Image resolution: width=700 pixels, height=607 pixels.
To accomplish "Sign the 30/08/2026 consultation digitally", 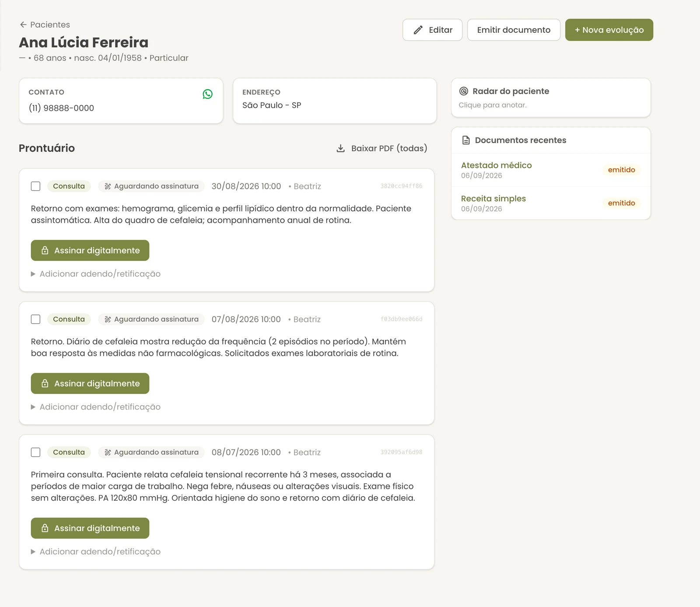I will point(90,250).
